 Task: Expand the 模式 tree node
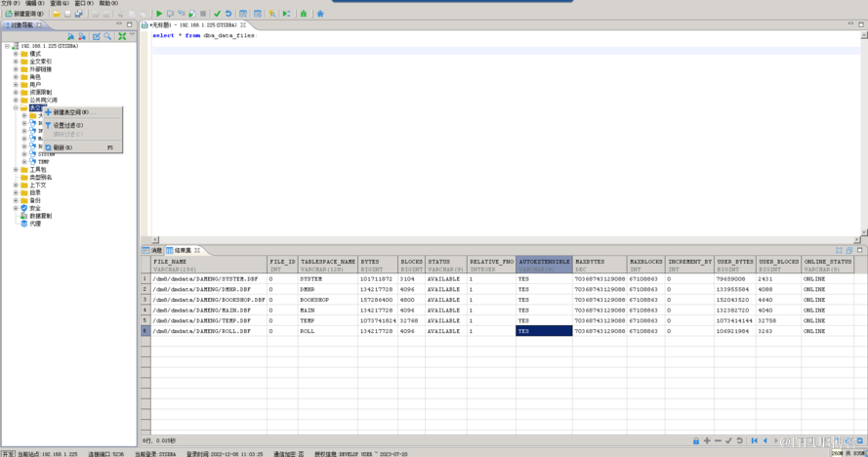[x=16, y=54]
